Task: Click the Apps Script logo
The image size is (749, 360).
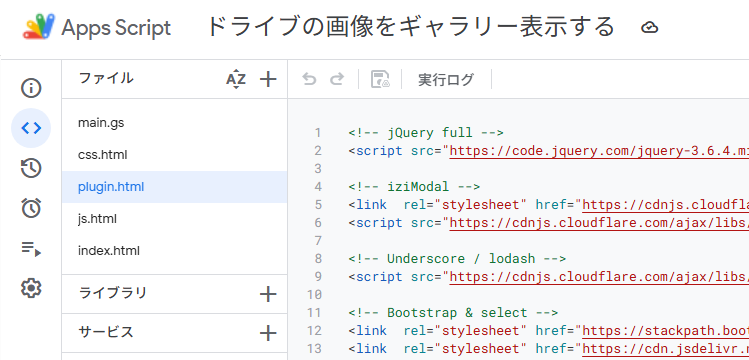Action: click(97, 27)
